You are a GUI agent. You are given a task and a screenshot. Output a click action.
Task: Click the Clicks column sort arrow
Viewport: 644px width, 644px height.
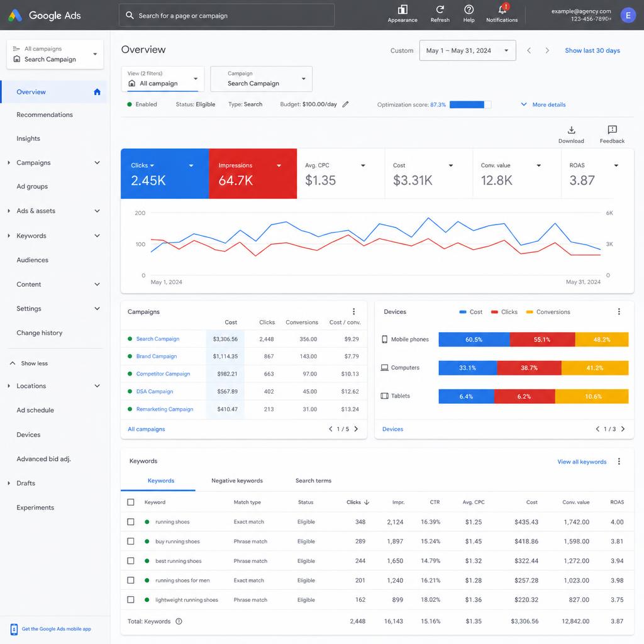coord(367,502)
